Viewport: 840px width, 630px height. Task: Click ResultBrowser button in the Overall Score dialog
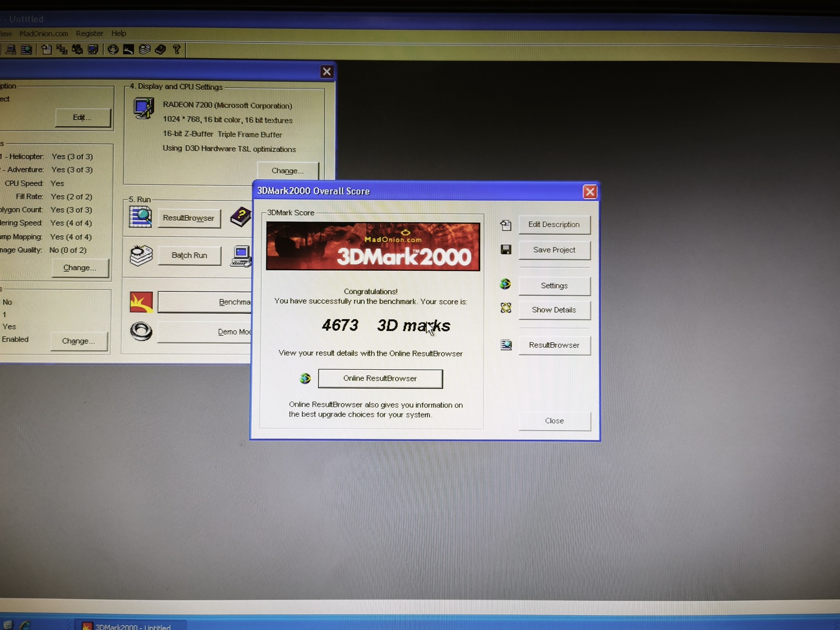pyautogui.click(x=554, y=345)
